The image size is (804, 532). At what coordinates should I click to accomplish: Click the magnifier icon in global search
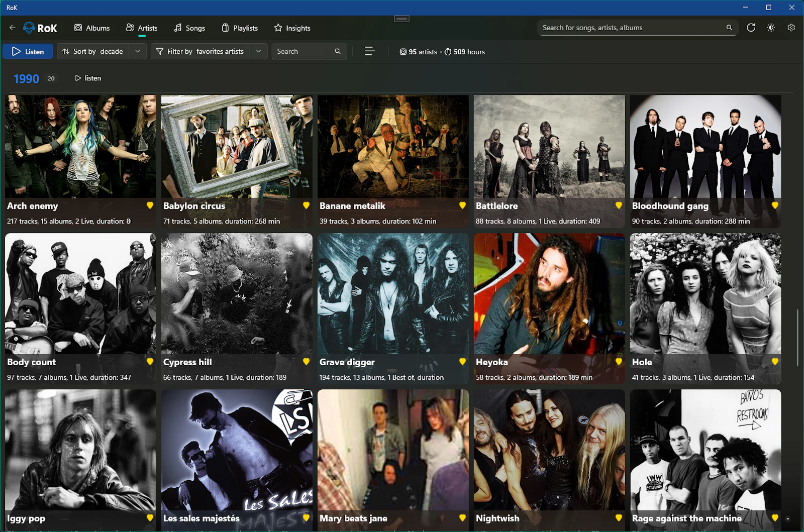(729, 28)
